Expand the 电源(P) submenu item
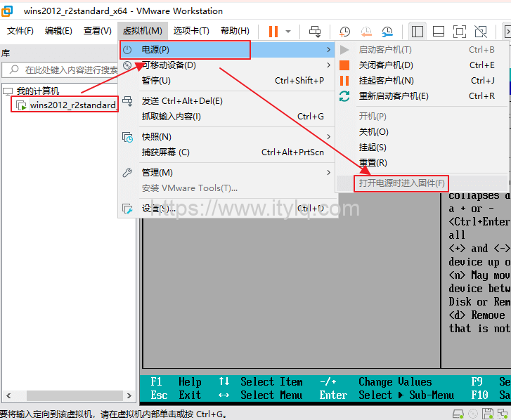The width and height of the screenshot is (511, 420). tap(186, 50)
